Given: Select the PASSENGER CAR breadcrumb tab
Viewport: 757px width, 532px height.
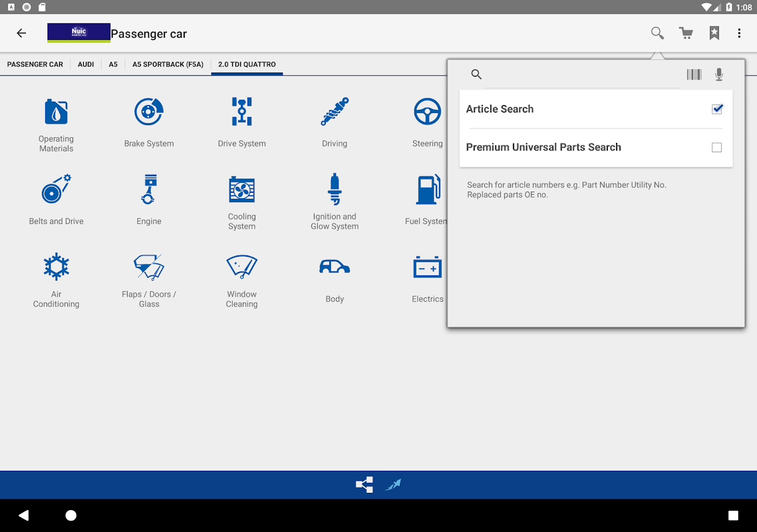Looking at the screenshot, I should pyautogui.click(x=35, y=65).
